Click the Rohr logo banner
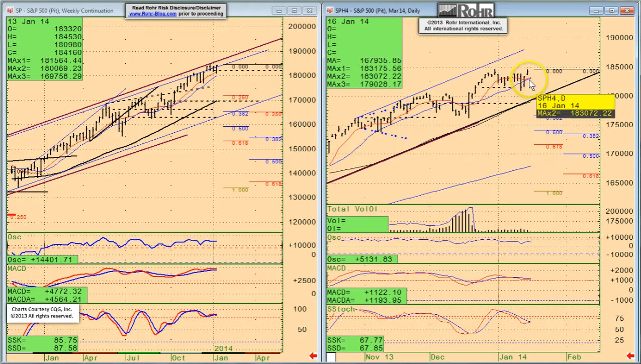 click(x=466, y=11)
